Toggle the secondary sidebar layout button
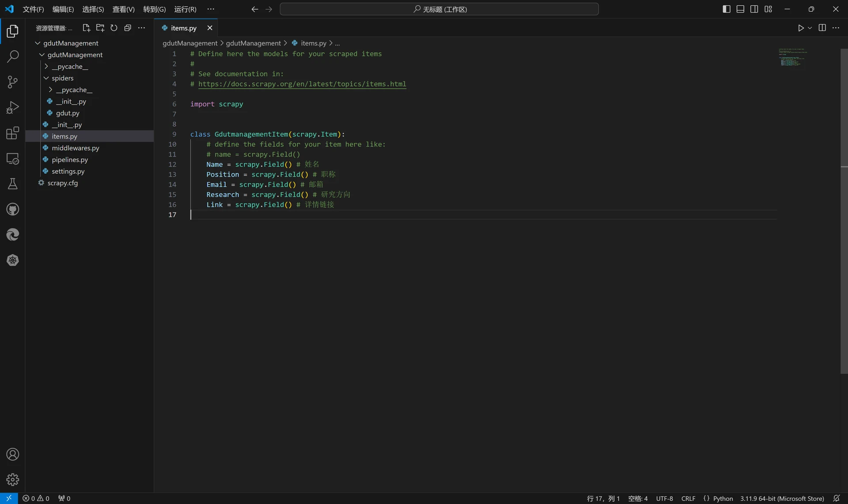Image resolution: width=848 pixels, height=504 pixels. (754, 9)
